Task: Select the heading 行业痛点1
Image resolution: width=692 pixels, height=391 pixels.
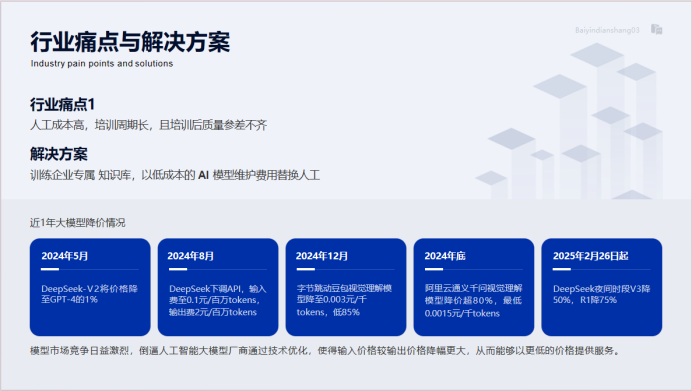Action: tap(62, 105)
